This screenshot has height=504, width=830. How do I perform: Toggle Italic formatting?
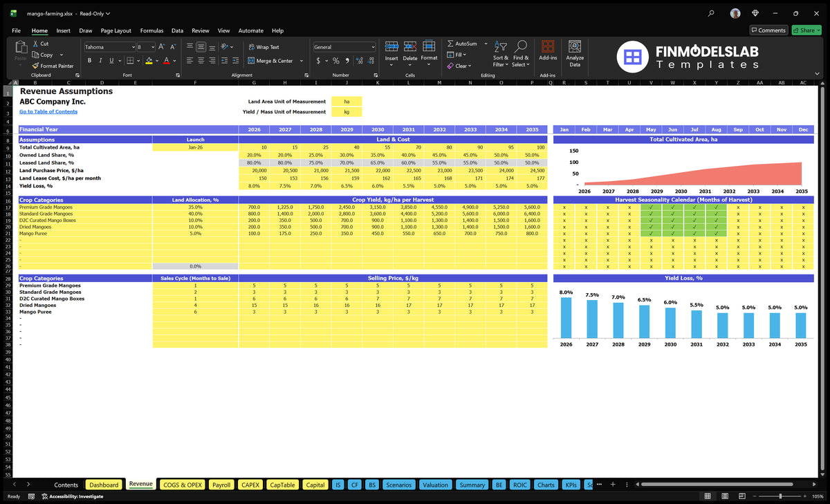tap(100, 61)
